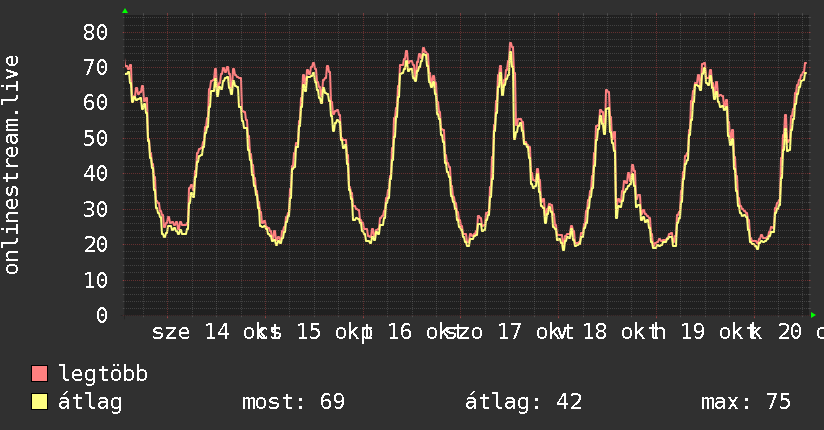The width and height of the screenshot is (824, 430).
Task: Click the '15 okt' date label
Action: (x=329, y=332)
